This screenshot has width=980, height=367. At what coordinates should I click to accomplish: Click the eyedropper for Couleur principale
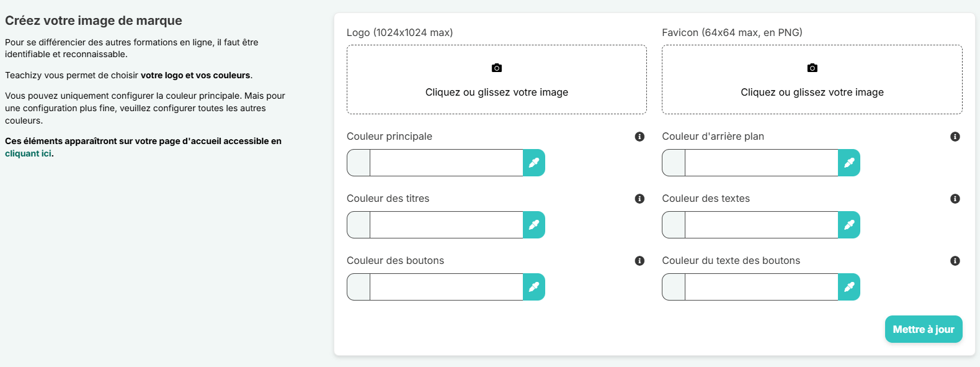[534, 163]
